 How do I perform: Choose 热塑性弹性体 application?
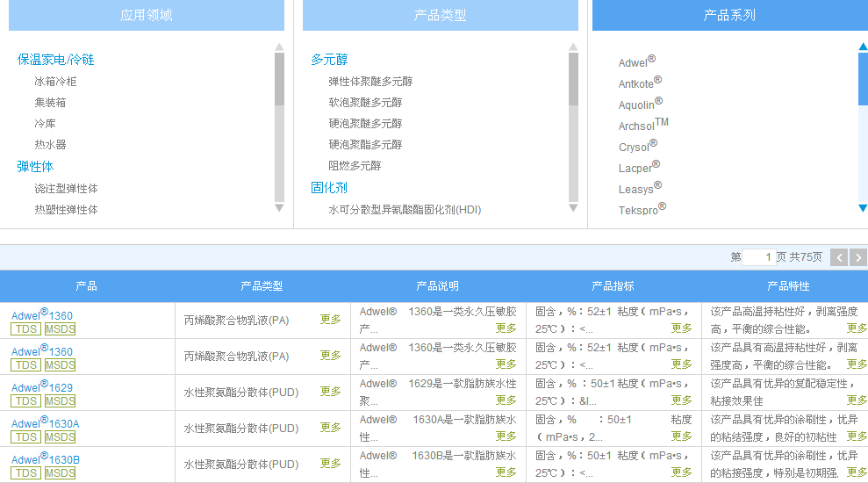pos(66,209)
